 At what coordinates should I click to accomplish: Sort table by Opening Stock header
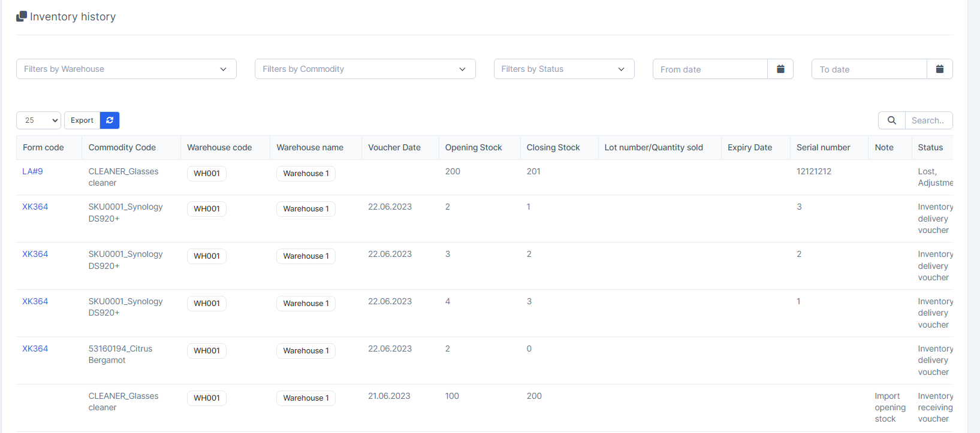[x=473, y=147]
